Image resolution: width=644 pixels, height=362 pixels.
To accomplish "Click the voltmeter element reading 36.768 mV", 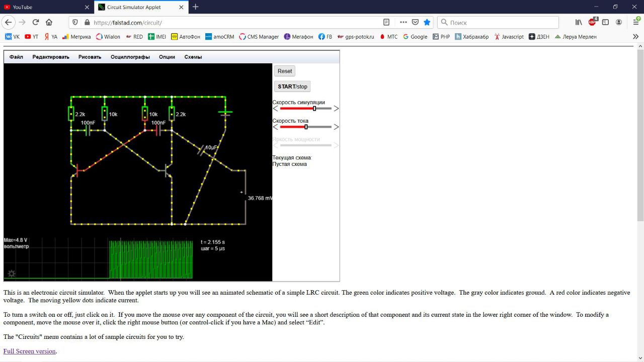I will pyautogui.click(x=246, y=198).
